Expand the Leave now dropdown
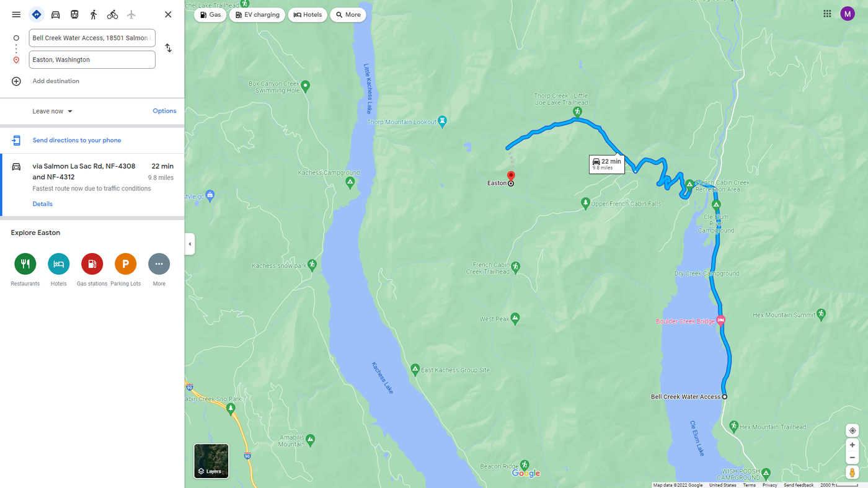The image size is (868, 488). pyautogui.click(x=53, y=112)
